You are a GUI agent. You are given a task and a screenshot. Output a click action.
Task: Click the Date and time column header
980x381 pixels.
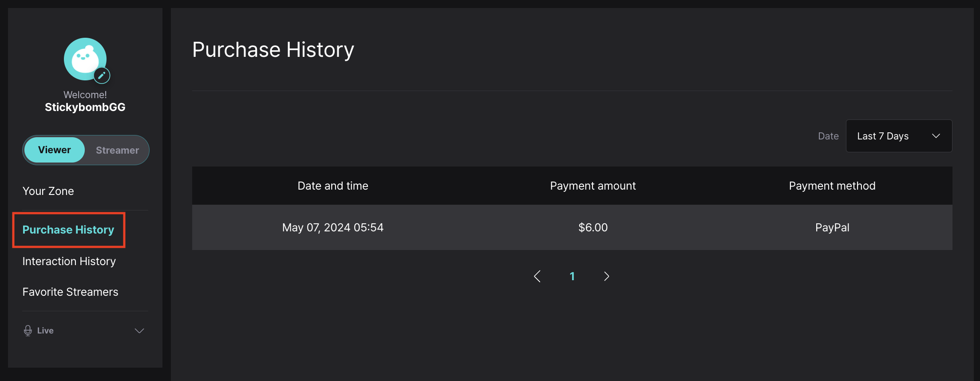pos(333,186)
